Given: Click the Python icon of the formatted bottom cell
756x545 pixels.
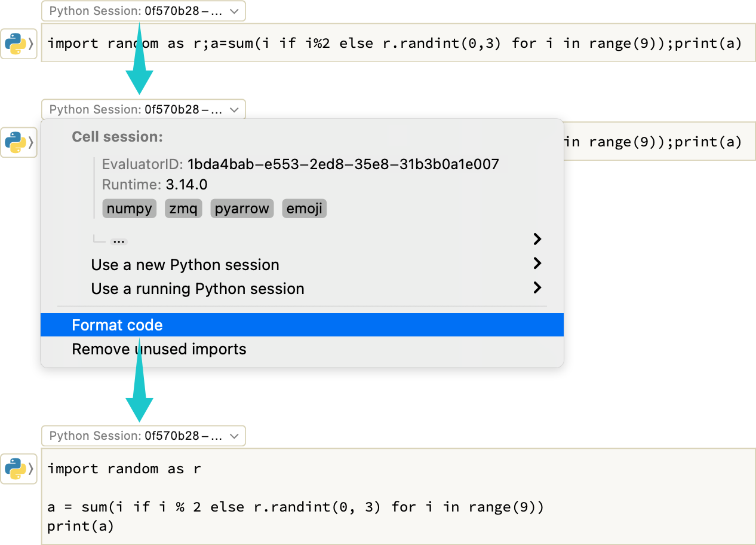Looking at the screenshot, I should coord(19,469).
